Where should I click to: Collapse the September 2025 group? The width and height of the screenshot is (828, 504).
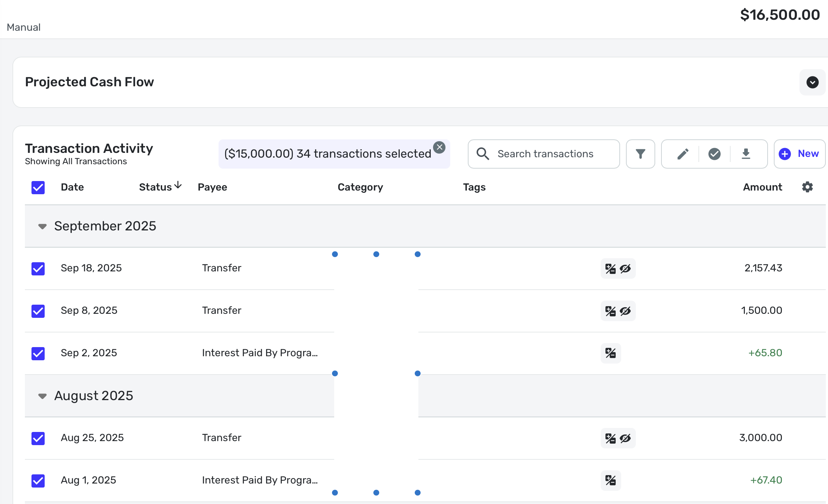(x=42, y=226)
